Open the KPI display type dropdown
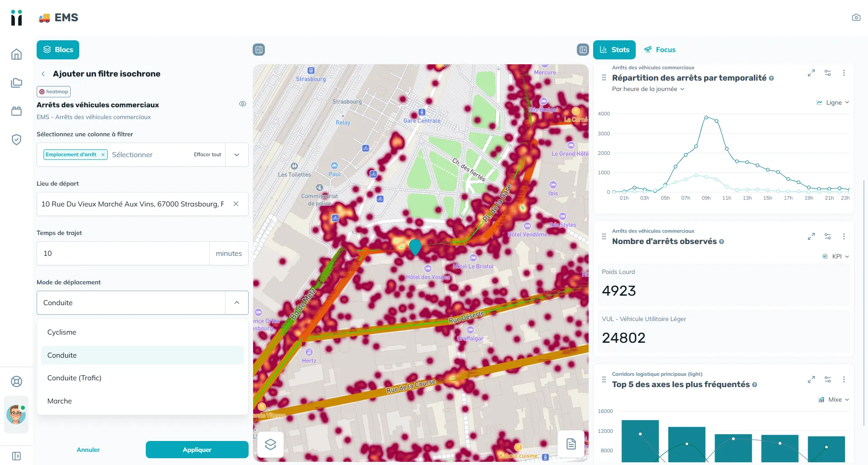Image resolution: width=868 pixels, height=465 pixels. pyautogui.click(x=836, y=256)
